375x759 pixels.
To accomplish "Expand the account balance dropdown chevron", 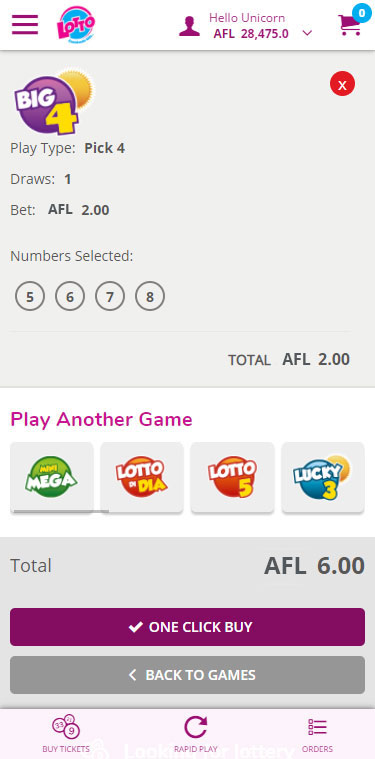I will coord(307,33).
